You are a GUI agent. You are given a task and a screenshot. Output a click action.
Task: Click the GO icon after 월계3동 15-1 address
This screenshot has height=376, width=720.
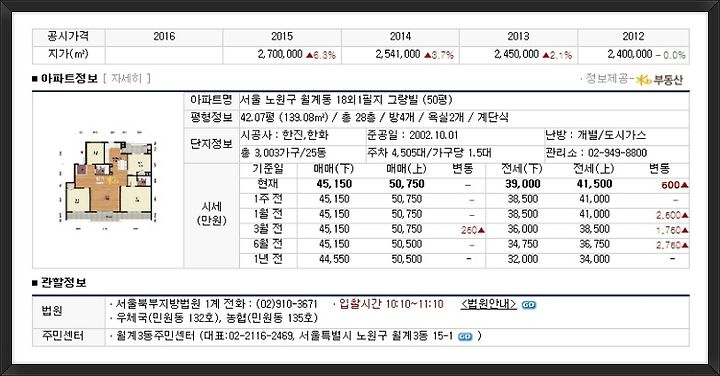point(465,337)
